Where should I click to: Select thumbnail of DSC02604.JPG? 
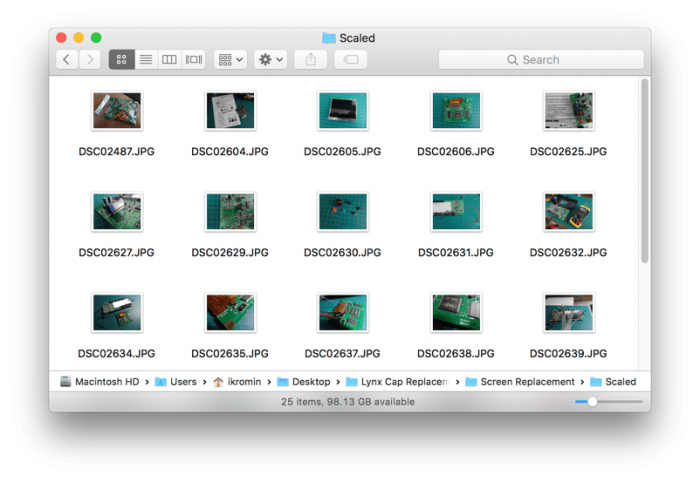tap(230, 111)
